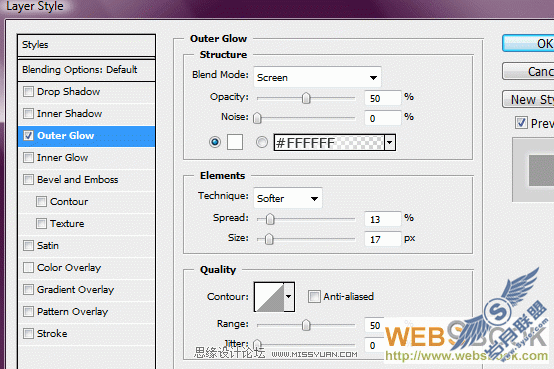
Task: Open the gradient picker dropdown arrow
Action: (x=390, y=142)
